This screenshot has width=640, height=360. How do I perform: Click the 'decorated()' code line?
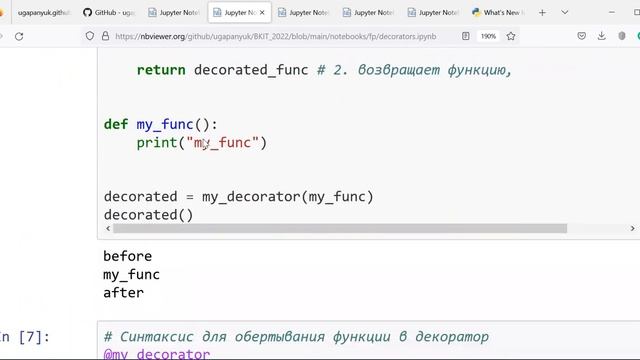tap(149, 215)
